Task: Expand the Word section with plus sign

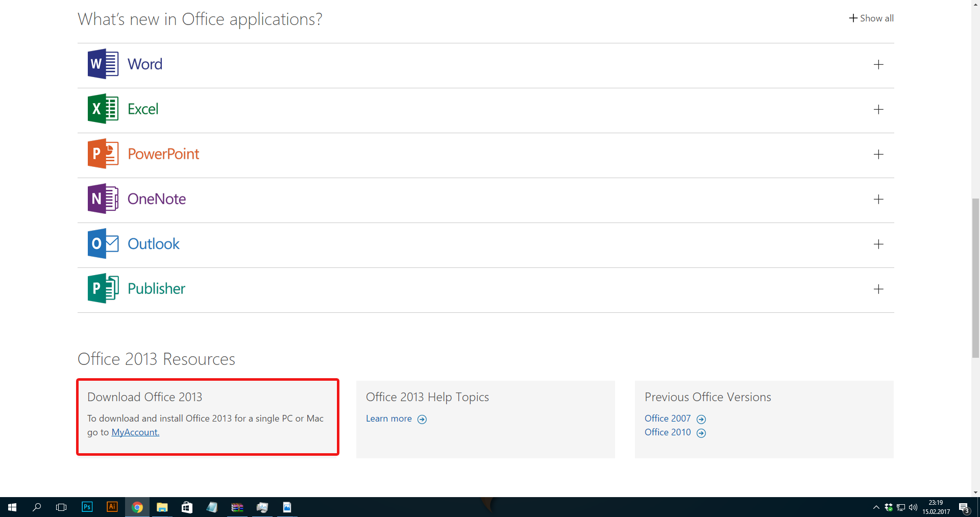Action: coord(878,65)
